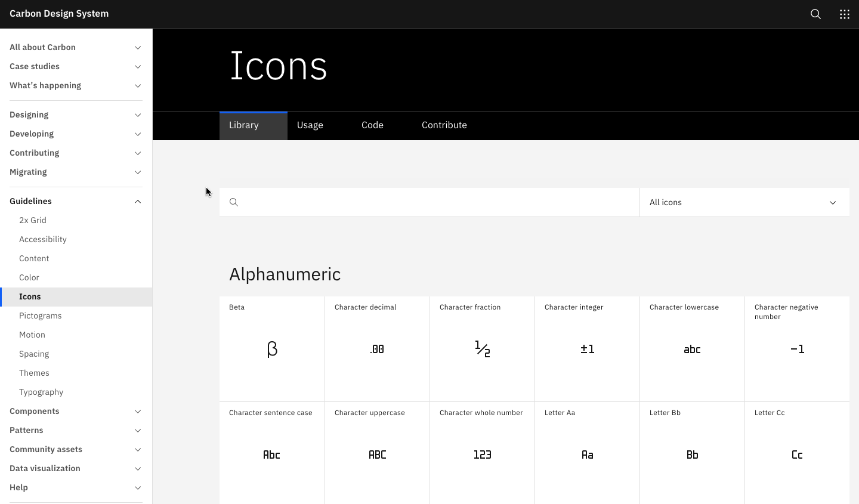
Task: Open the Carbon Design System home
Action: click(x=58, y=13)
